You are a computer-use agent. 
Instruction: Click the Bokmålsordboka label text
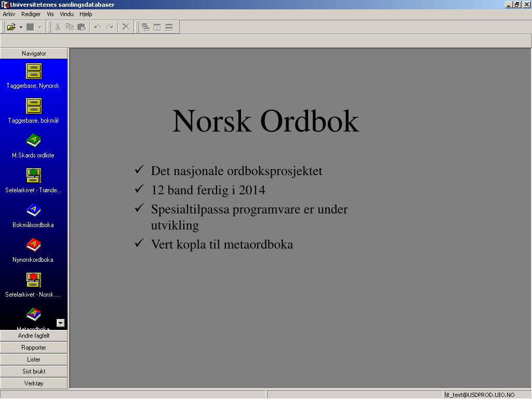click(x=33, y=225)
